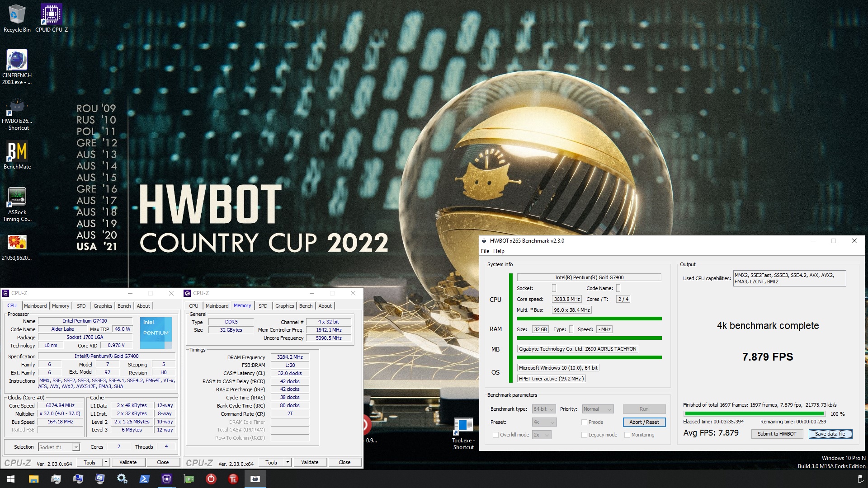Click Submit to HWBOT button
The width and height of the screenshot is (868, 488).
pos(777,434)
